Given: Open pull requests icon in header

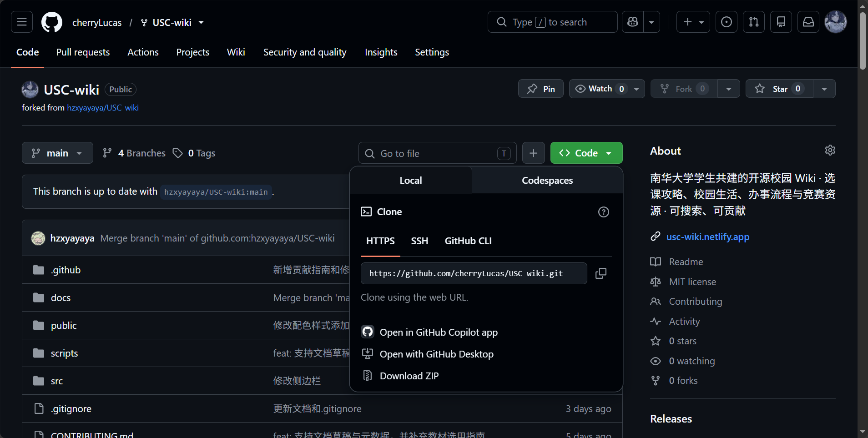Looking at the screenshot, I should (754, 22).
